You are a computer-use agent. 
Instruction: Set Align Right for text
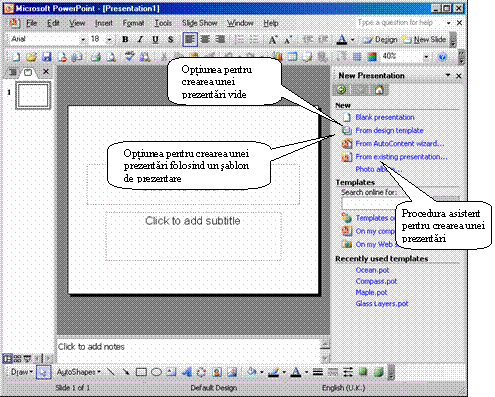point(220,39)
